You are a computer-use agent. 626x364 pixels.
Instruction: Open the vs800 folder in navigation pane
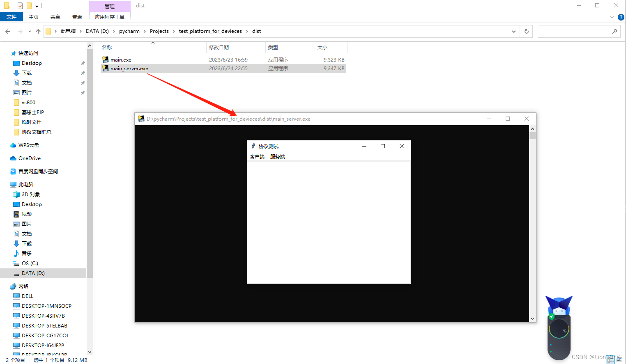click(x=28, y=103)
